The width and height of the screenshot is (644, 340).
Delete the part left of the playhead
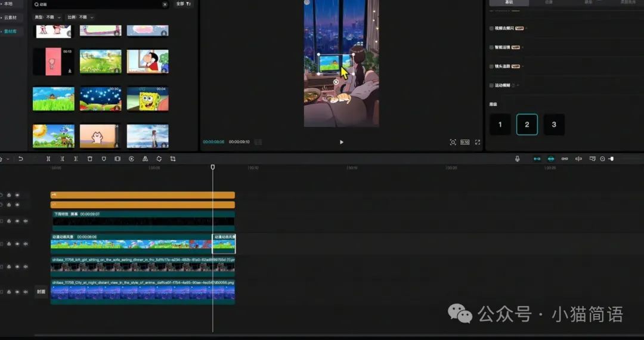pyautogui.click(x=62, y=159)
